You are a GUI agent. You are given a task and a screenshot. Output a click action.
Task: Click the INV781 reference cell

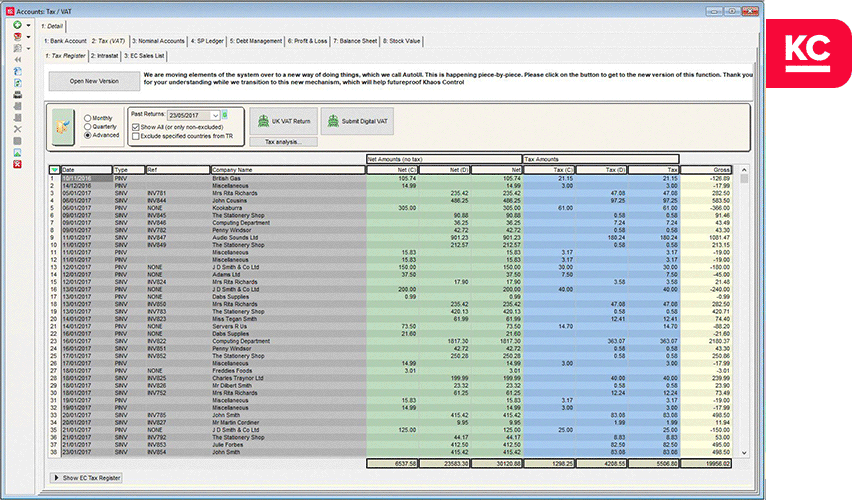(x=178, y=193)
